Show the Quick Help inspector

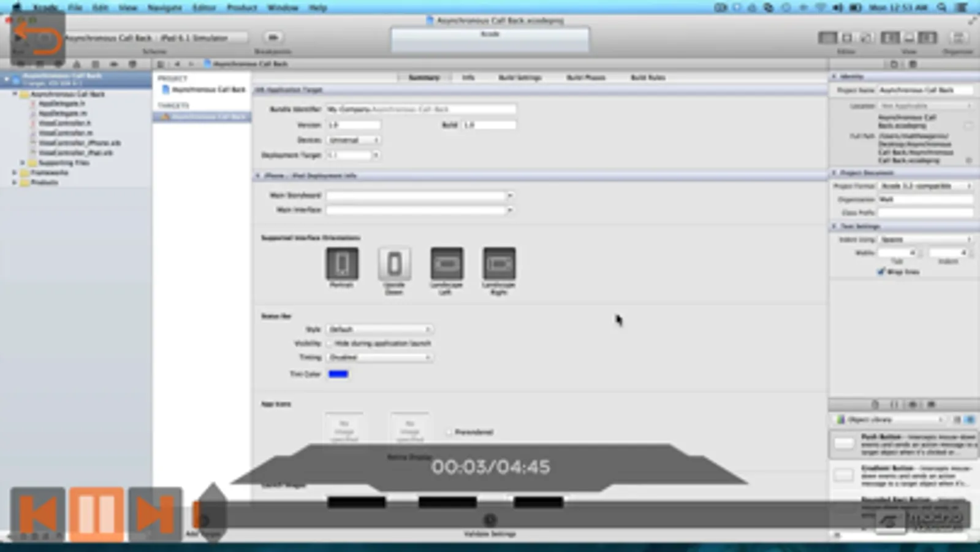pyautogui.click(x=913, y=64)
